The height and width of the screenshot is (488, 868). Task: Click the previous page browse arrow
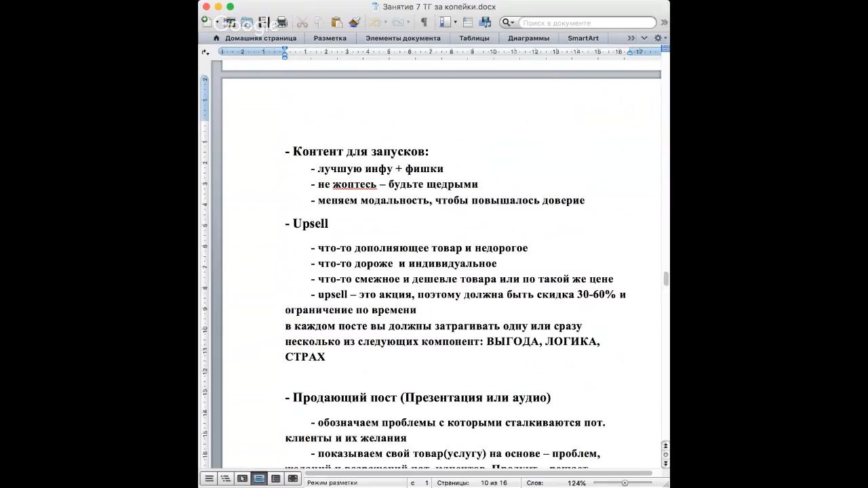click(x=665, y=446)
